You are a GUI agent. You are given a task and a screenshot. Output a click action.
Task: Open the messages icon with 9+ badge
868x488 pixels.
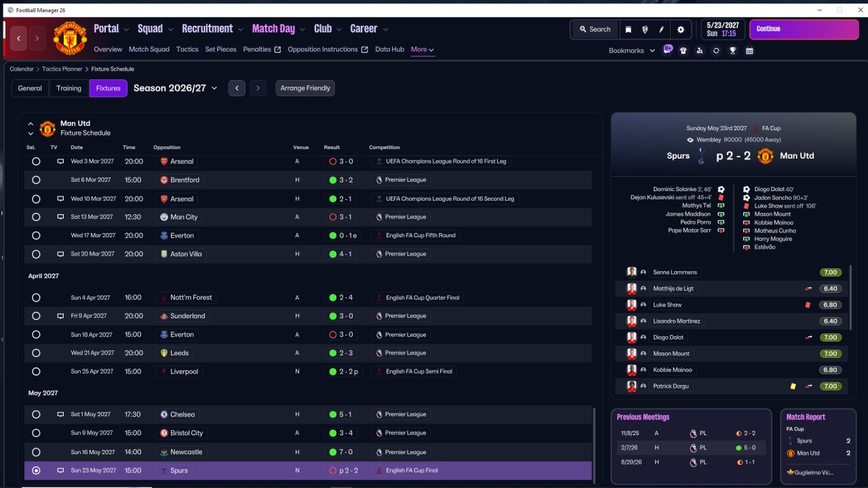667,49
